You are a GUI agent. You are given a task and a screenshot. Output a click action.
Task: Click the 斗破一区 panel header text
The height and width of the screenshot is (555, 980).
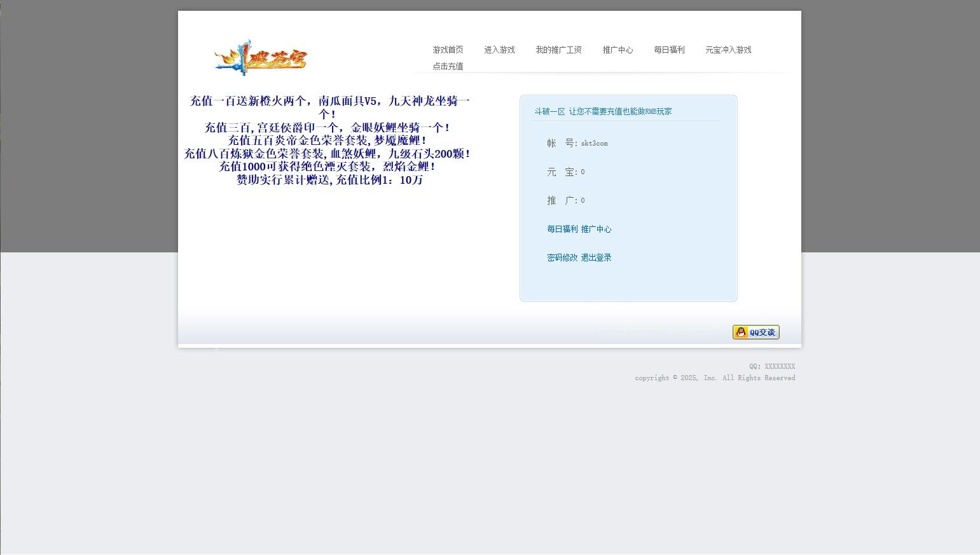pos(549,111)
